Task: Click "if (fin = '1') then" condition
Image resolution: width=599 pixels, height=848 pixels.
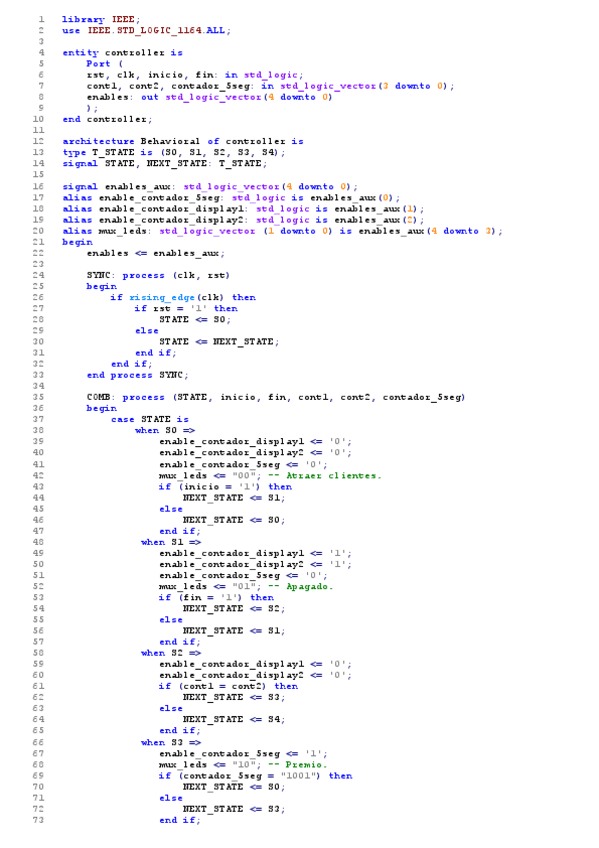Action: click(216, 598)
